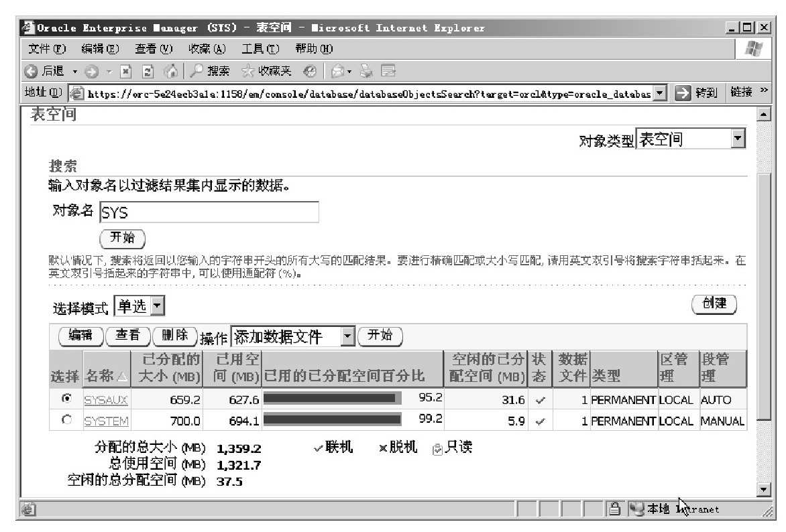This screenshot has height=532, width=786.
Task: Click the SYSTEM usage percentage bar
Action: pos(333,420)
